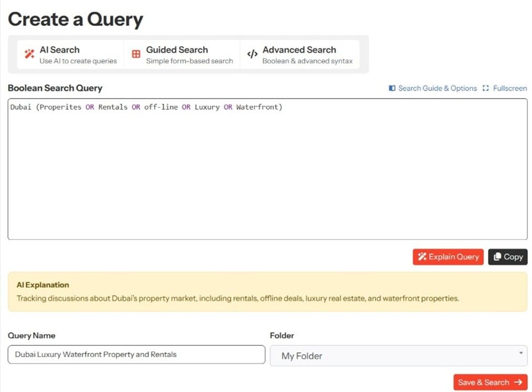Image resolution: width=532 pixels, height=392 pixels.
Task: Click the wand icon in Explain Query
Action: (422, 257)
